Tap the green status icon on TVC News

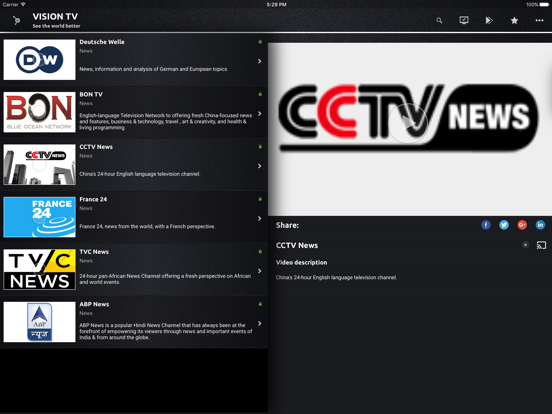[x=260, y=251]
